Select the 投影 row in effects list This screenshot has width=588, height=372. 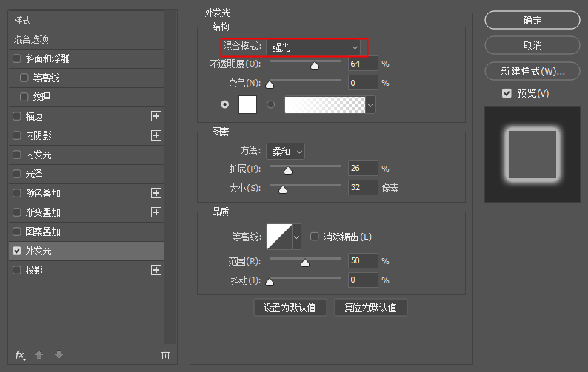[86, 270]
